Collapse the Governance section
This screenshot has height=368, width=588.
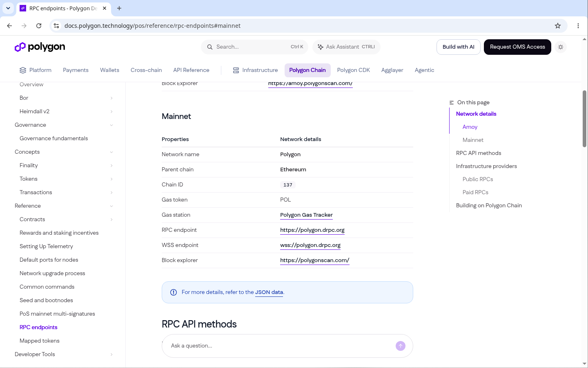click(x=111, y=125)
